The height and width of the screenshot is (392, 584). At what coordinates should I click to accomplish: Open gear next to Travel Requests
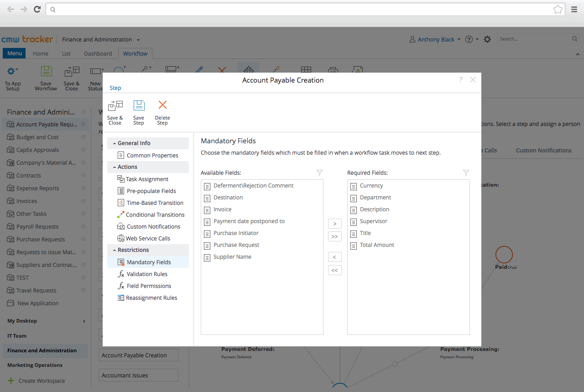83,291
